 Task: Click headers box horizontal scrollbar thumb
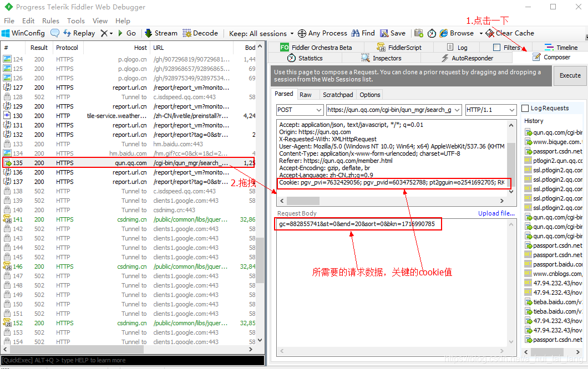[x=303, y=201]
